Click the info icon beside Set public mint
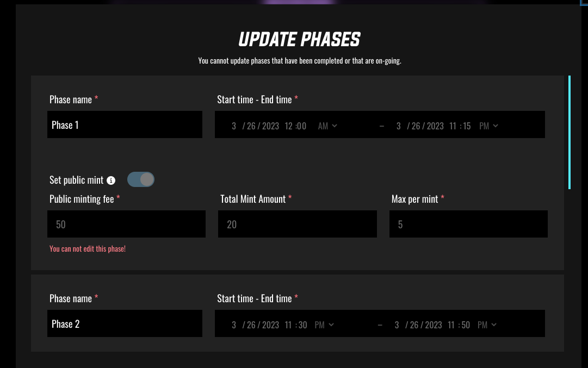 (111, 180)
